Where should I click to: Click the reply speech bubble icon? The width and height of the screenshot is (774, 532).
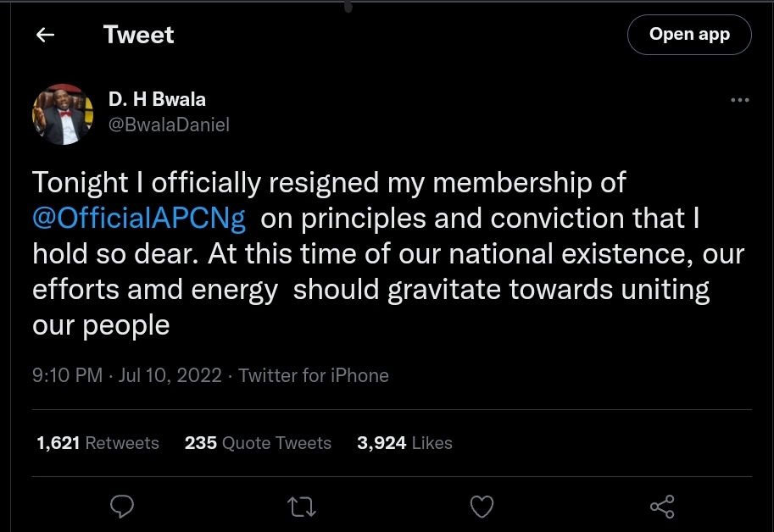click(x=123, y=507)
